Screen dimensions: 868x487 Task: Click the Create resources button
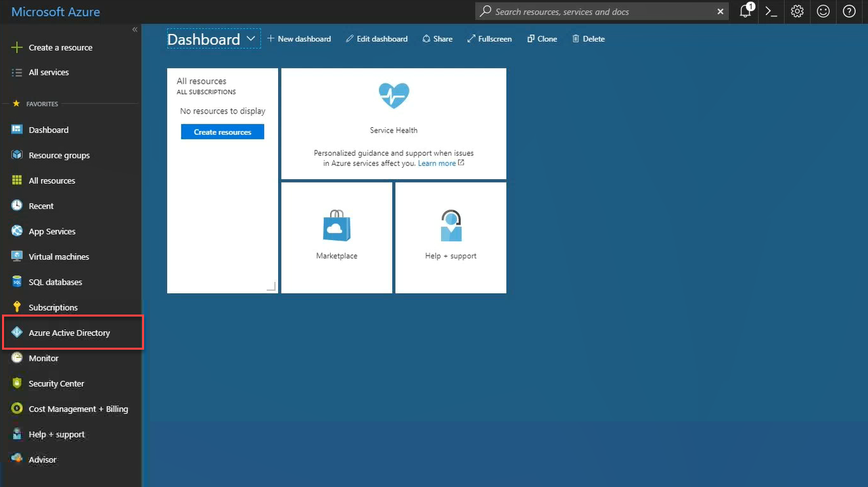(223, 132)
